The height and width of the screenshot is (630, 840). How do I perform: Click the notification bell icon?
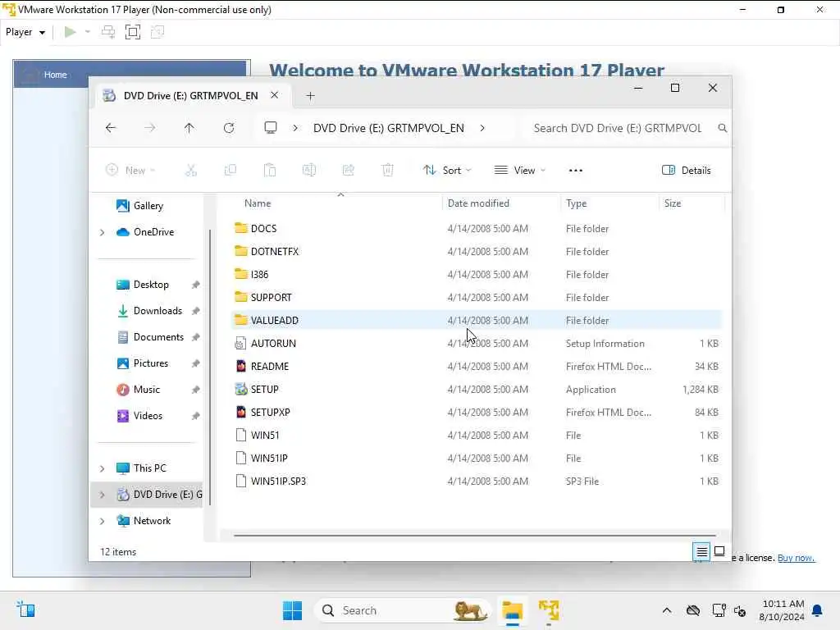coord(817,610)
